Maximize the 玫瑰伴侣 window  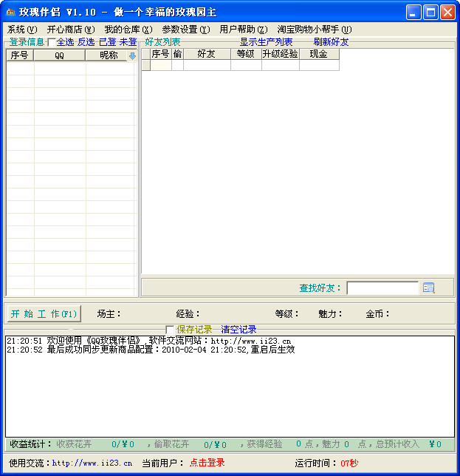[430, 13]
